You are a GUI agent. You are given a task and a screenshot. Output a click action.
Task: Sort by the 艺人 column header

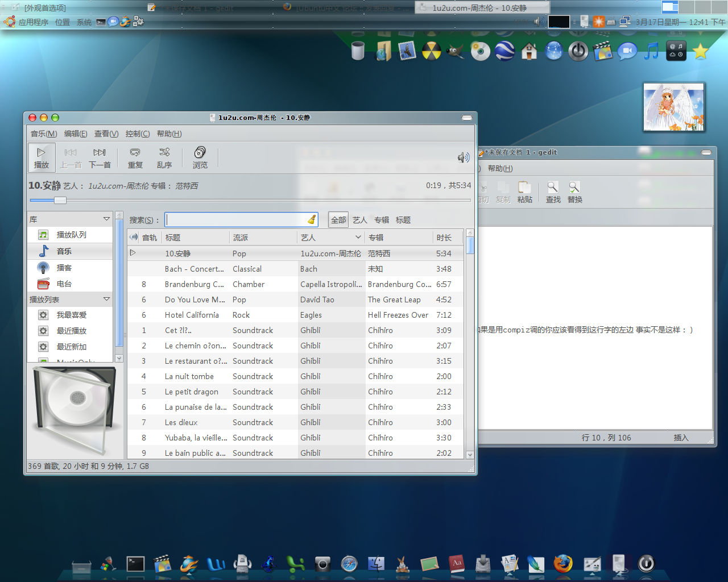tap(330, 238)
